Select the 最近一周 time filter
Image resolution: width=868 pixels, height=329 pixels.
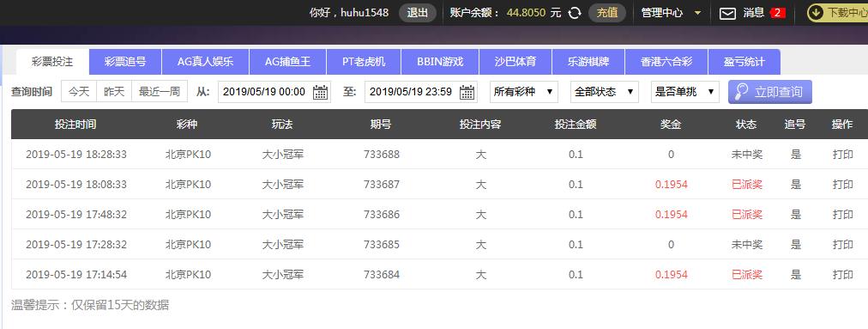160,92
